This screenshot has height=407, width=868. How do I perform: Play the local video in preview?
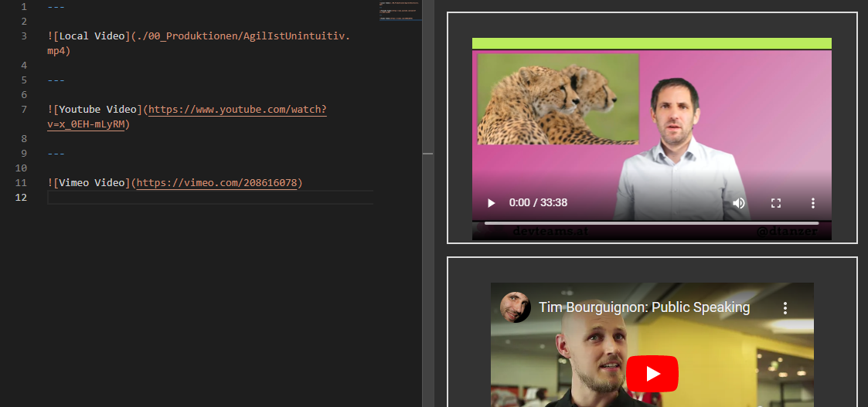pyautogui.click(x=491, y=203)
